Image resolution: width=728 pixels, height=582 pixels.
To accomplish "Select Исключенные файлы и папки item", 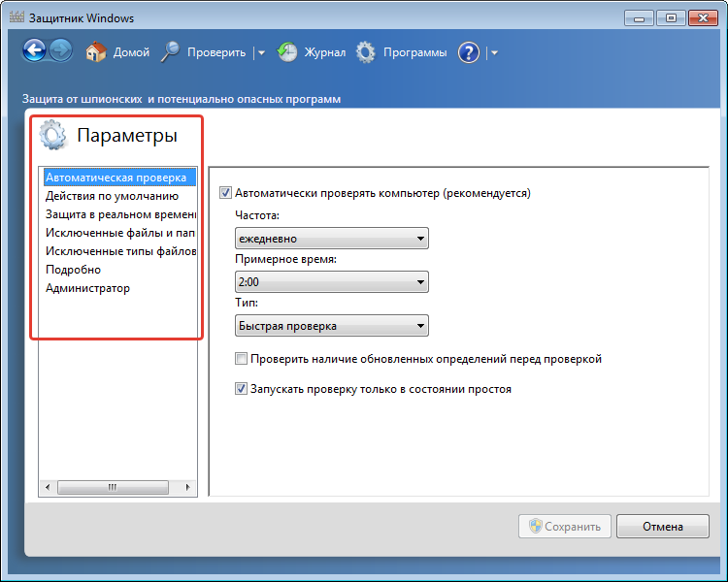I will (119, 233).
